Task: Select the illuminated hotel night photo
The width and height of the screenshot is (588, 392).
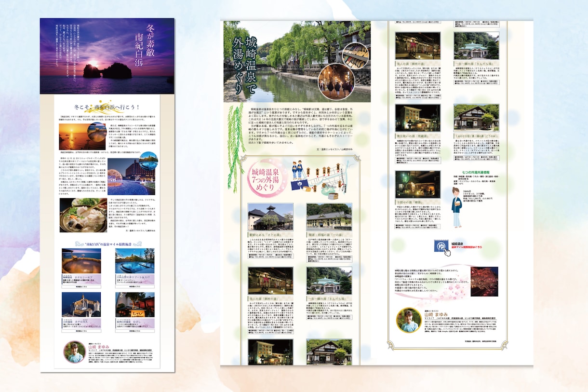Action: [x=132, y=176]
